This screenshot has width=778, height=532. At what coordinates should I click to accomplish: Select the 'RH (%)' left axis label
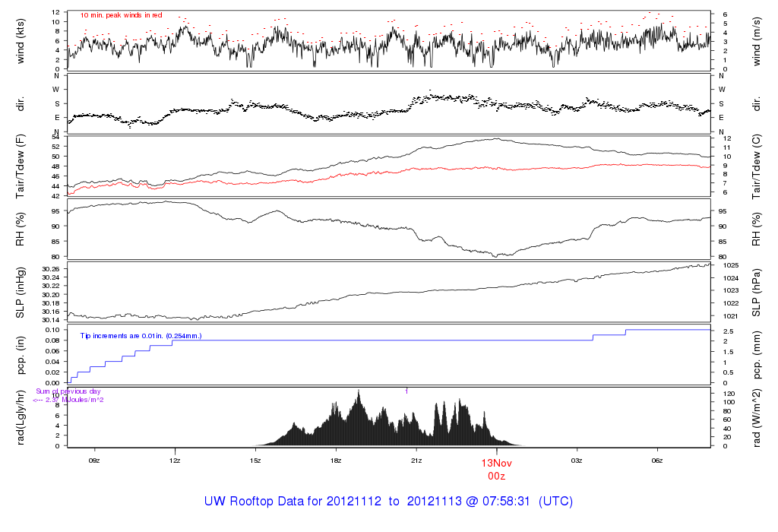[x=21, y=230]
